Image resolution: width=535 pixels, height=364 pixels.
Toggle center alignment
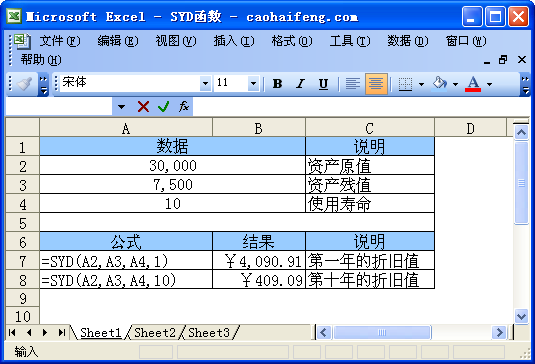click(376, 84)
